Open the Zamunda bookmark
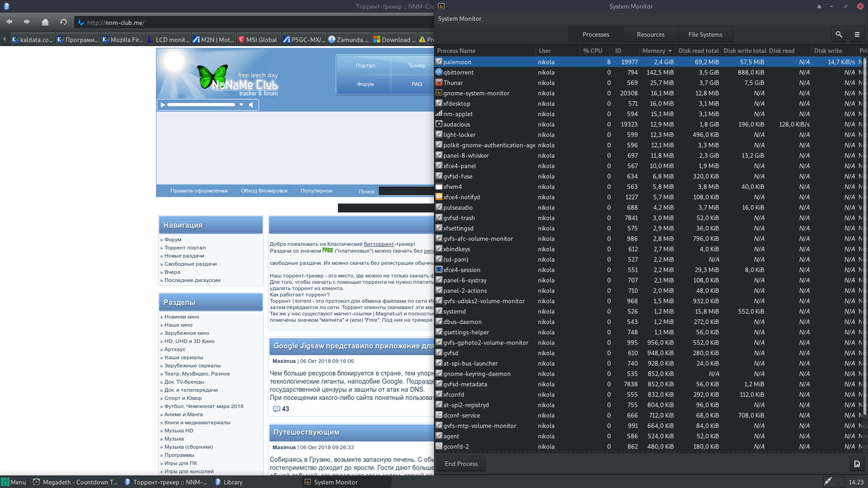The width and height of the screenshot is (868, 488). 348,40
